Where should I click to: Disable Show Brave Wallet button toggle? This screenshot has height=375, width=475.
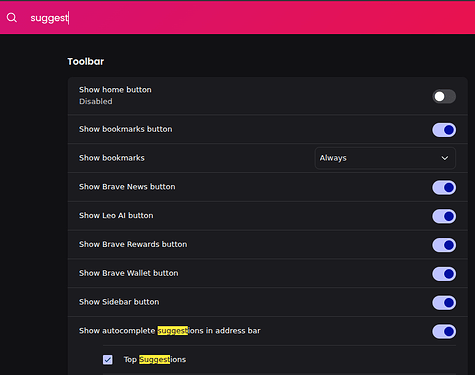[x=444, y=274]
